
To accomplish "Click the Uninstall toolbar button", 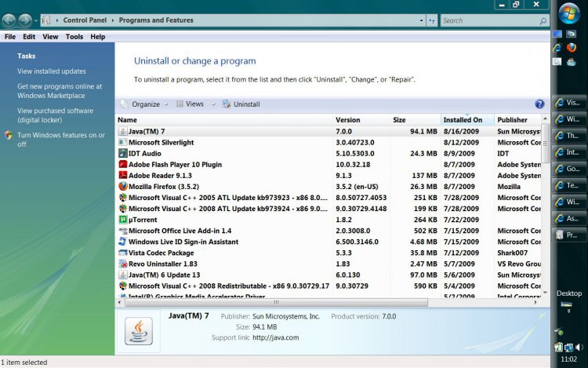I will [x=241, y=104].
